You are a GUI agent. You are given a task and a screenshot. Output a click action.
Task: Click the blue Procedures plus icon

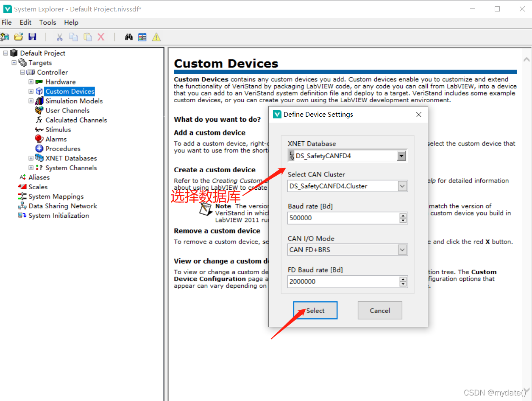[x=39, y=149]
